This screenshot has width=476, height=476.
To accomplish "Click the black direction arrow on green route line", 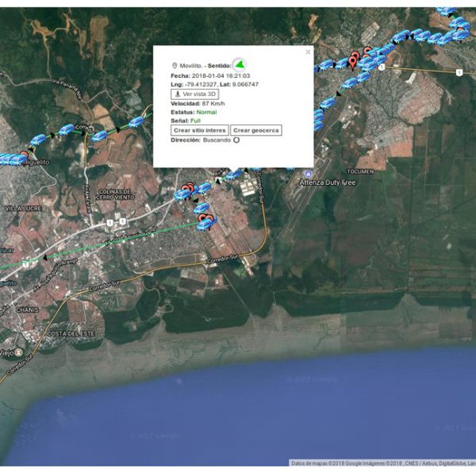I will click(x=45, y=258).
